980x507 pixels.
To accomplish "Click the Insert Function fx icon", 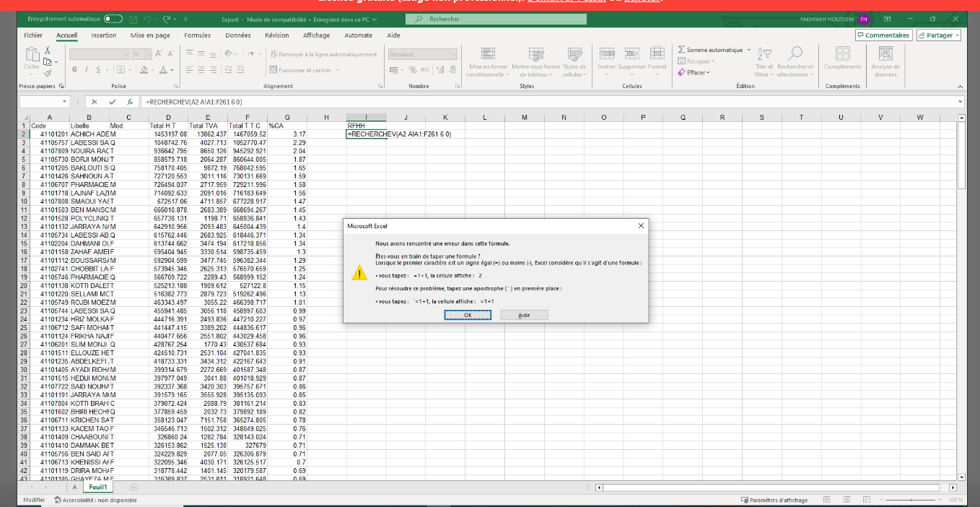I will click(130, 102).
